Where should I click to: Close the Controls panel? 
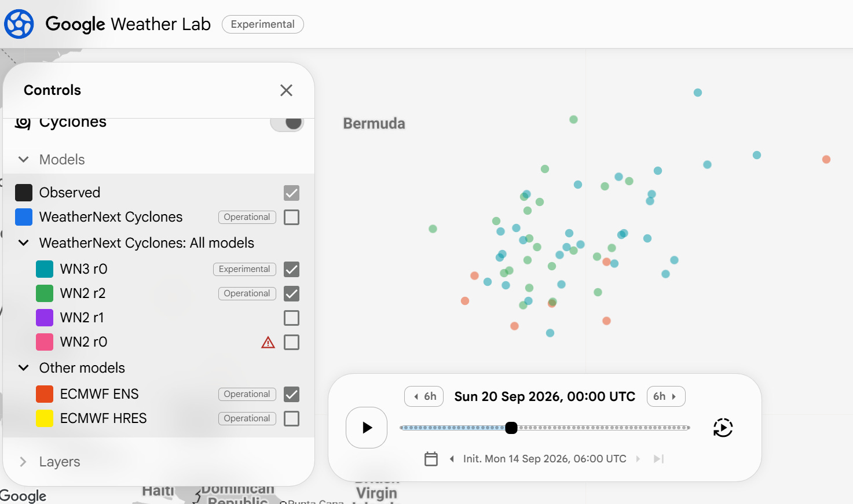(286, 90)
